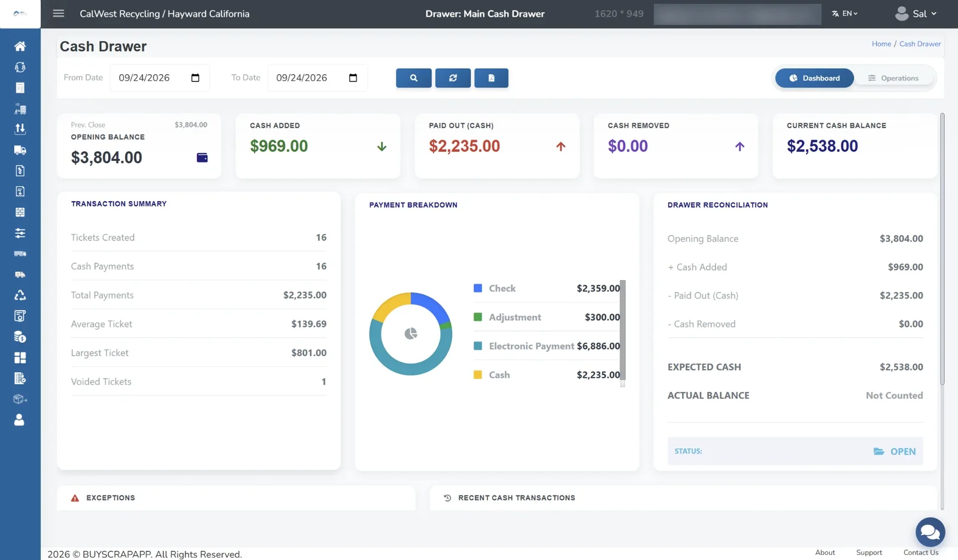Image resolution: width=958 pixels, height=560 pixels.
Task: Follow the Home breadcrumb link
Action: point(881,44)
